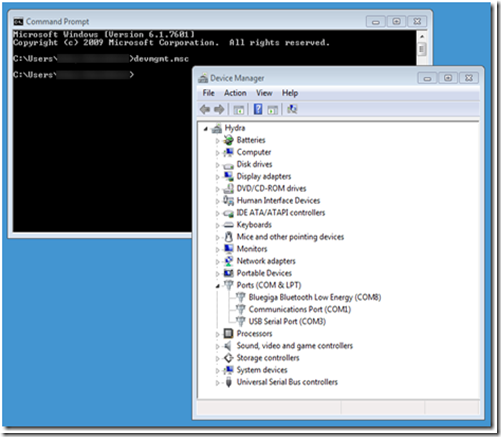Click the Ports (COM & LPT) icon
Screen dimensions: 501x437
[x=228, y=285]
